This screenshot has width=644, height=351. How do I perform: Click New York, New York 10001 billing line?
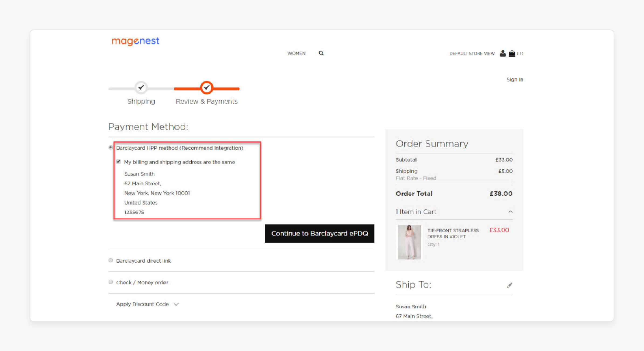pos(157,193)
